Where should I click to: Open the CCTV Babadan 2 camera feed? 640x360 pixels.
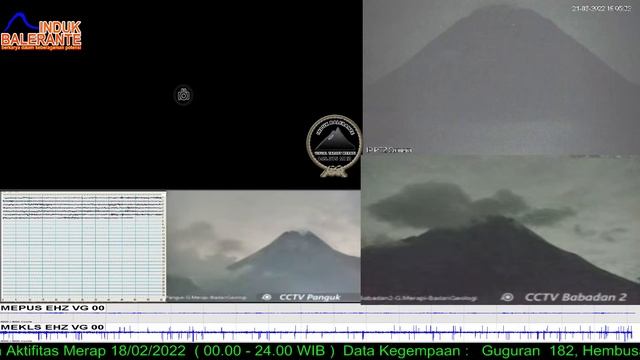click(x=500, y=229)
